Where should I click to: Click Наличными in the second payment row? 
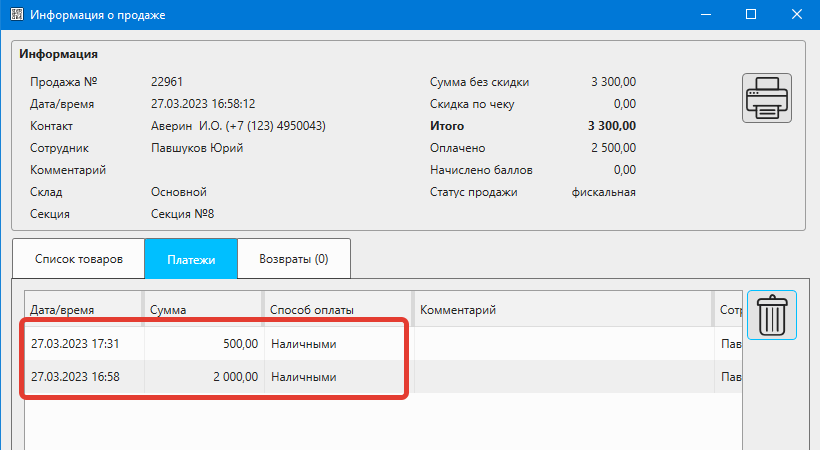tap(304, 377)
